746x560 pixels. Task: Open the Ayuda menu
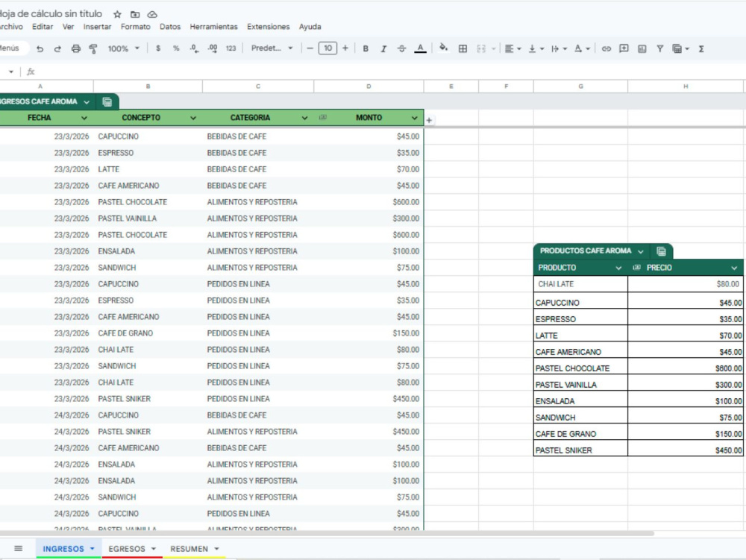pyautogui.click(x=310, y=27)
